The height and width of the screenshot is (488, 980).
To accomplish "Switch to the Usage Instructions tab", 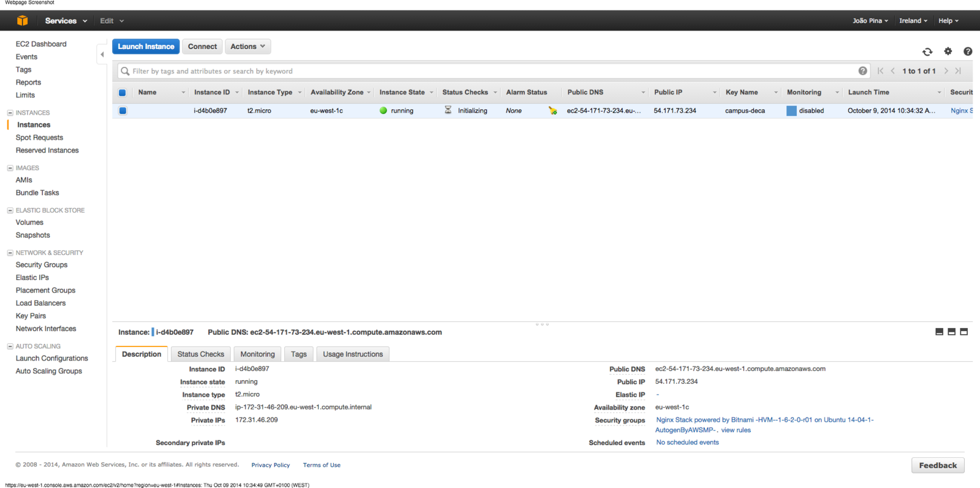I will [353, 354].
